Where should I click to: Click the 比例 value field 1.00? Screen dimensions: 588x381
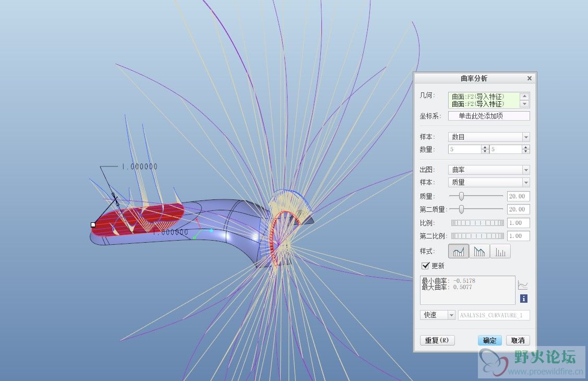[x=518, y=223]
